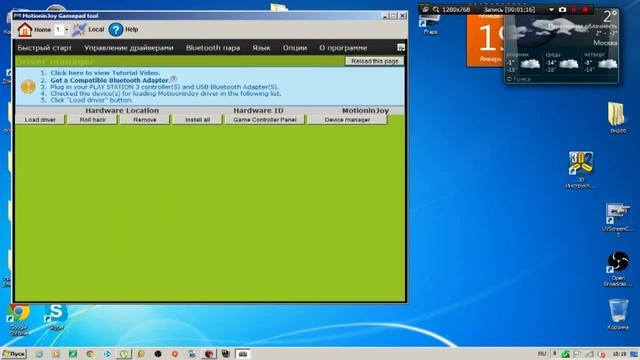Open the tutorial video link

pyautogui.click(x=105, y=73)
